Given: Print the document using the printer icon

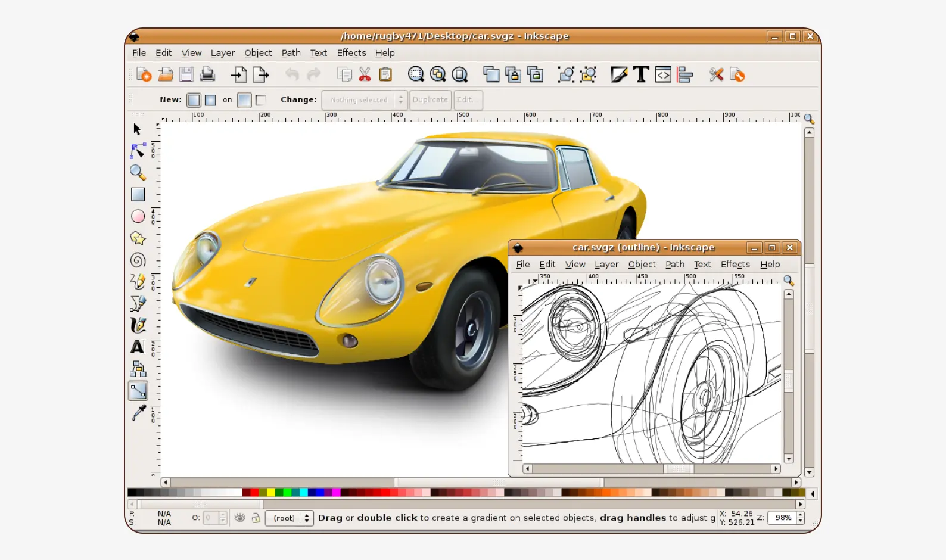Looking at the screenshot, I should point(207,74).
